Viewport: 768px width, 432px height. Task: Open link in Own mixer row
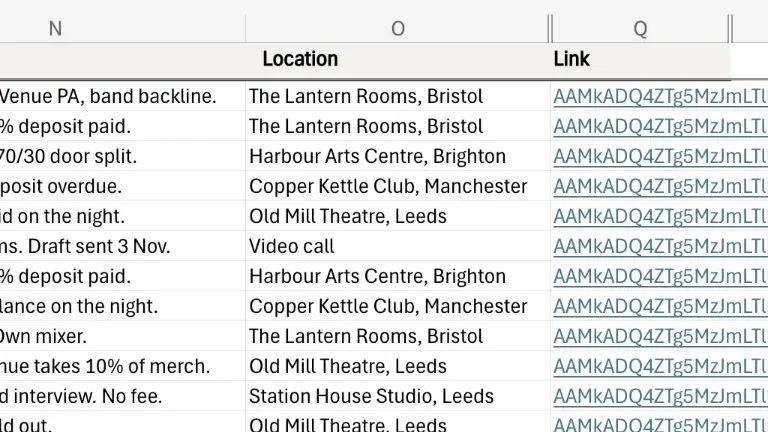pos(660,336)
